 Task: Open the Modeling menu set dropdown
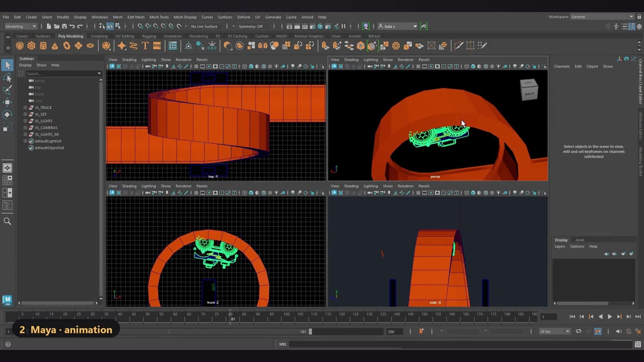tap(21, 26)
